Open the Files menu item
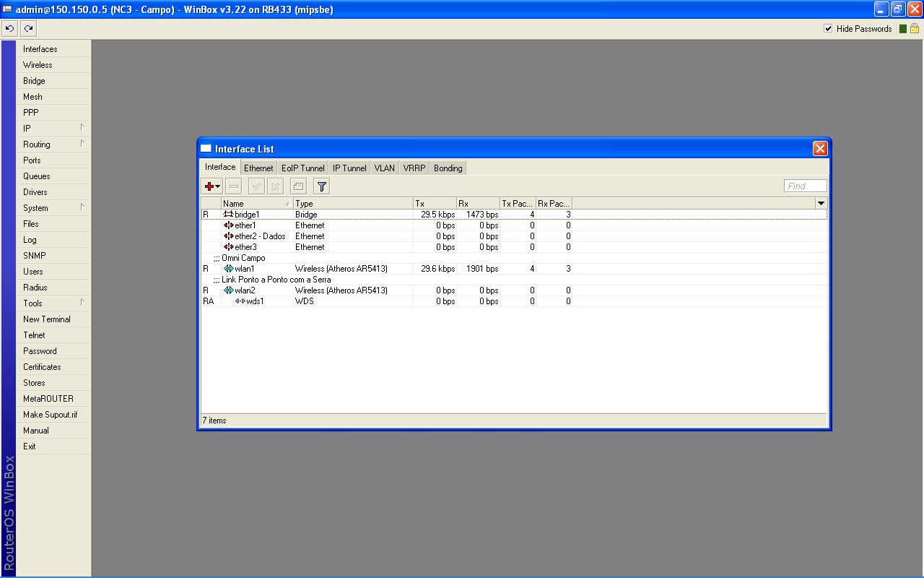924x578 pixels. tap(54, 224)
